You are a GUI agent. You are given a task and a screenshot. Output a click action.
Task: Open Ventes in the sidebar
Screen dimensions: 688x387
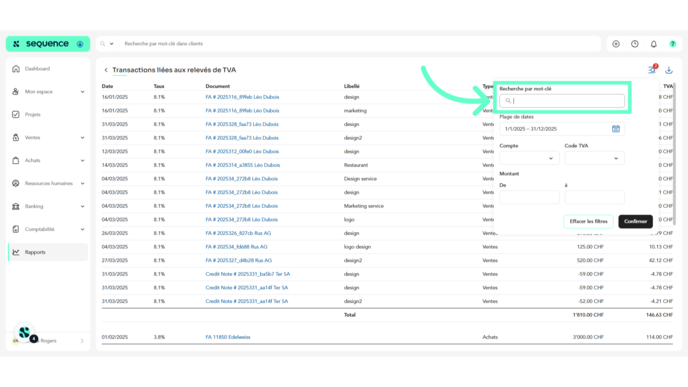pyautogui.click(x=32, y=138)
